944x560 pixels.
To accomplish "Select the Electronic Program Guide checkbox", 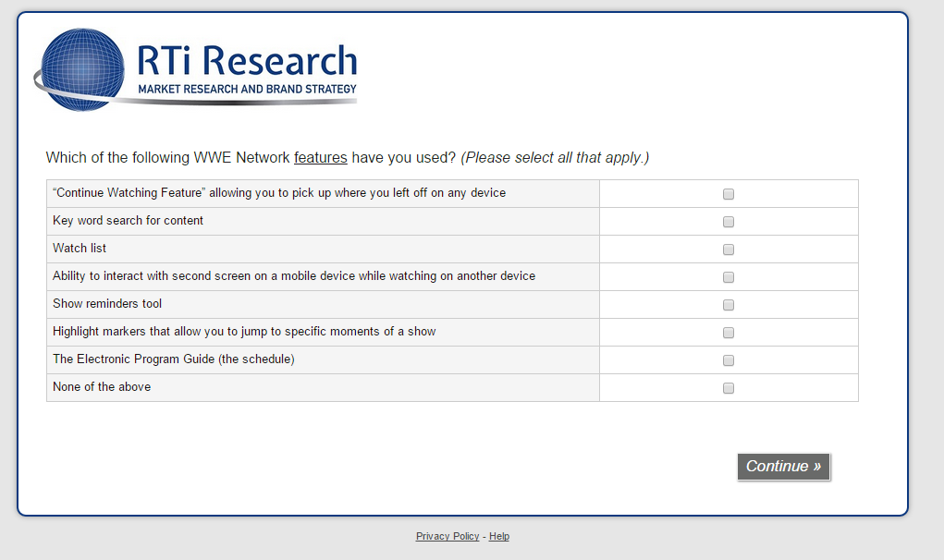I will [729, 359].
